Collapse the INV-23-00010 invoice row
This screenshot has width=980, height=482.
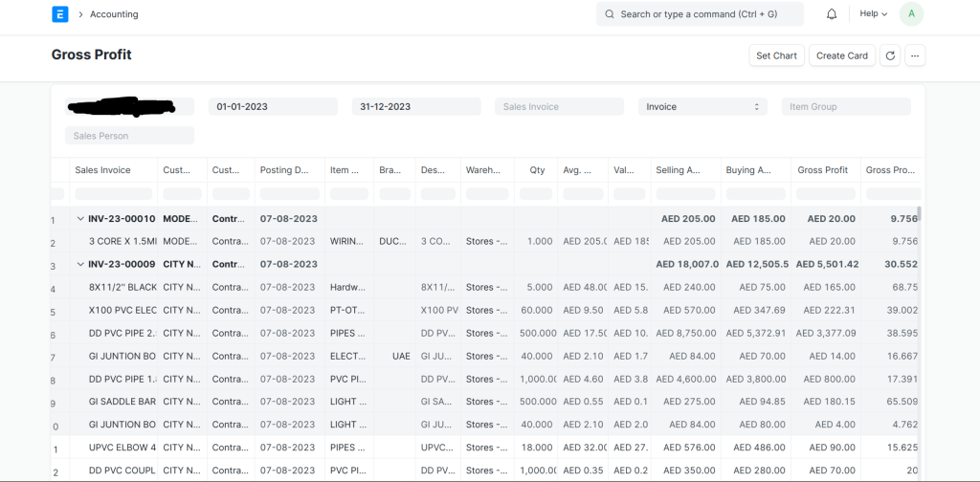click(x=80, y=219)
